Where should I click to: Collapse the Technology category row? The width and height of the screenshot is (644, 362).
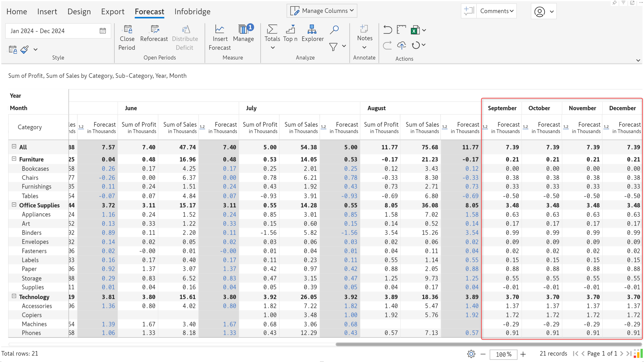[x=14, y=296]
